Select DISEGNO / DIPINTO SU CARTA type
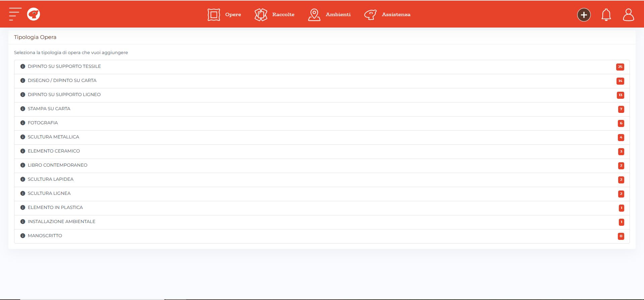 pos(322,81)
